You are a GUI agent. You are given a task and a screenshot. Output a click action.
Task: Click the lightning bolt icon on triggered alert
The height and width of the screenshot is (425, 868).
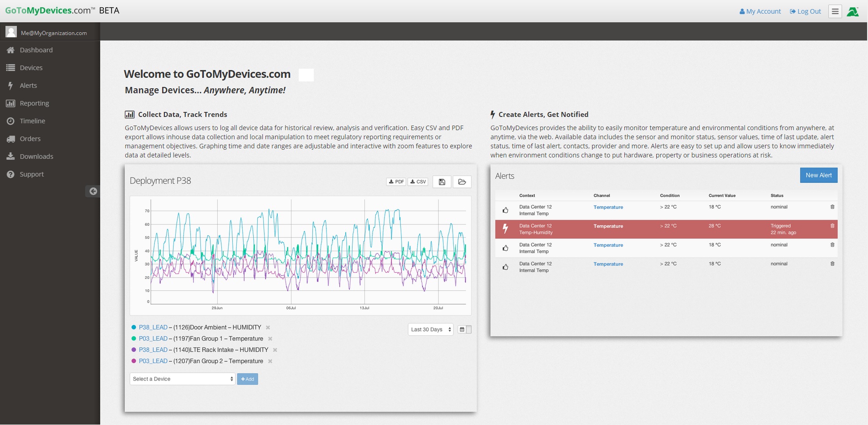coord(505,228)
